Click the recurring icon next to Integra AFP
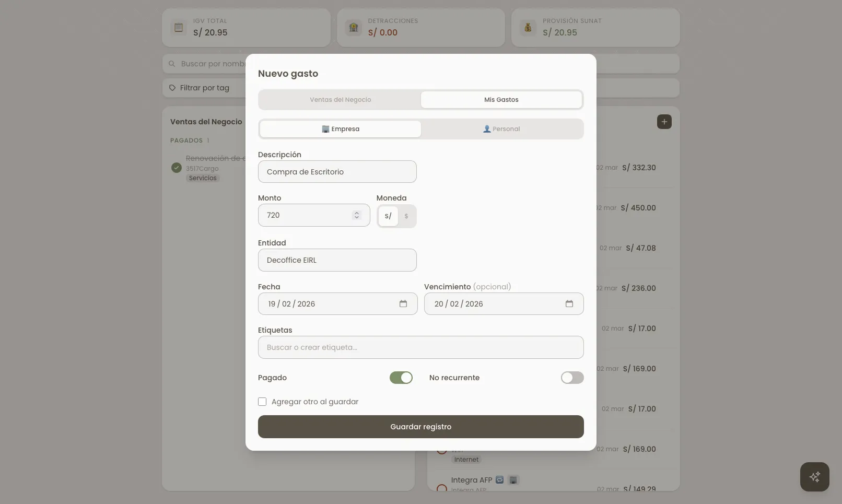842x504 pixels. [500, 479]
